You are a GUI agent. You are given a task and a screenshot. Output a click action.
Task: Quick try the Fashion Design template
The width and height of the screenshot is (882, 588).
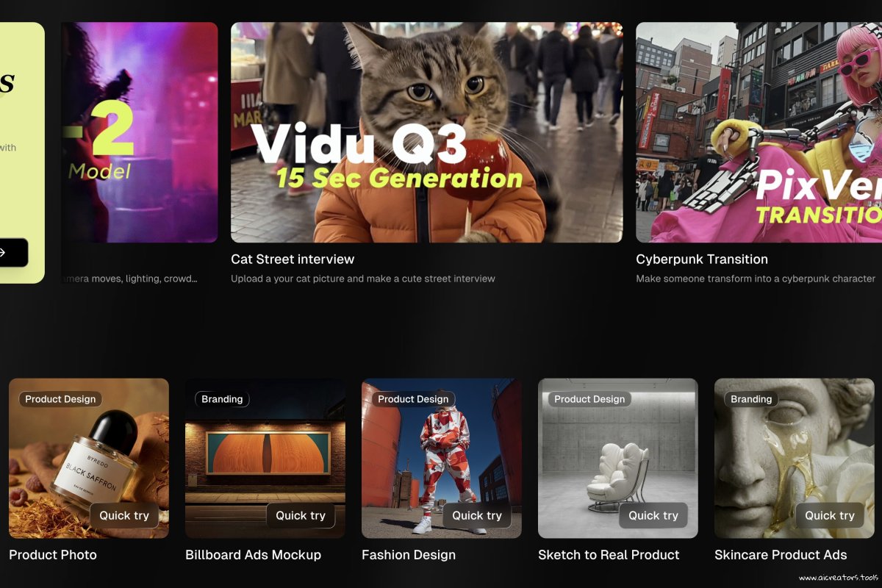pos(477,515)
